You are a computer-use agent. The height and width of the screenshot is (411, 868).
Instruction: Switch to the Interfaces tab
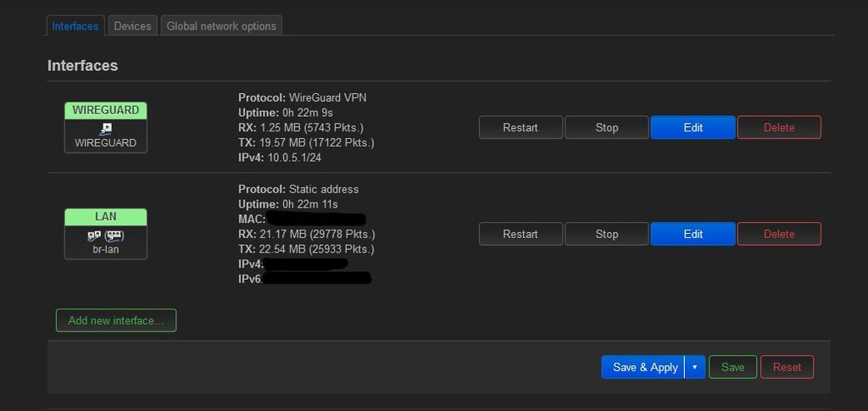click(75, 26)
